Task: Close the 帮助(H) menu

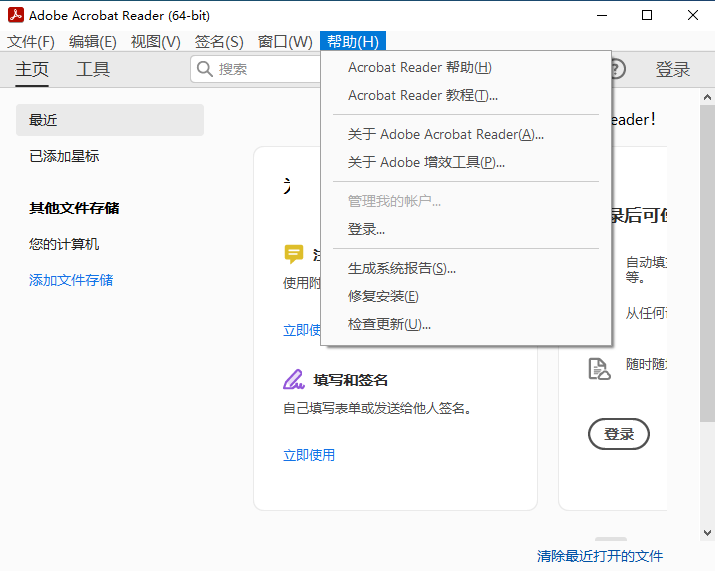Action: point(353,42)
